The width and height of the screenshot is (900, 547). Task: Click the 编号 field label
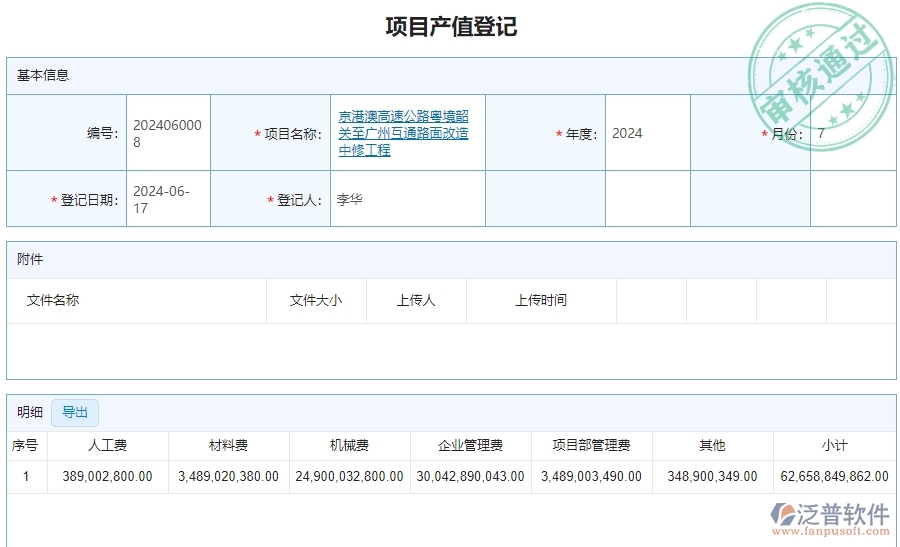click(x=103, y=134)
